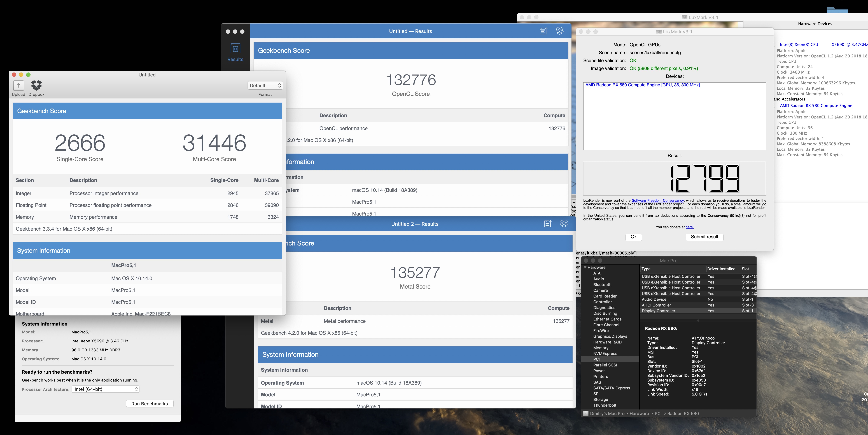
Task: Select Card Reader in hardware sidebar
Action: click(605, 296)
